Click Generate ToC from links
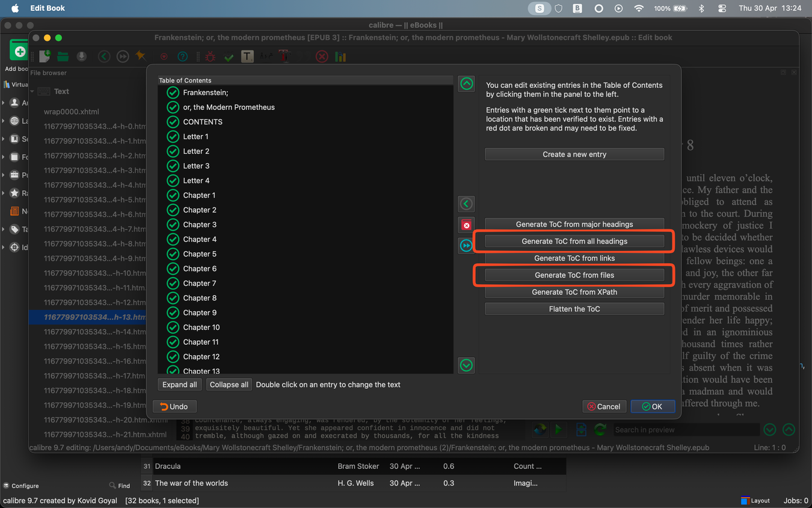Screen dimensions: 812x508 [x=574, y=258]
